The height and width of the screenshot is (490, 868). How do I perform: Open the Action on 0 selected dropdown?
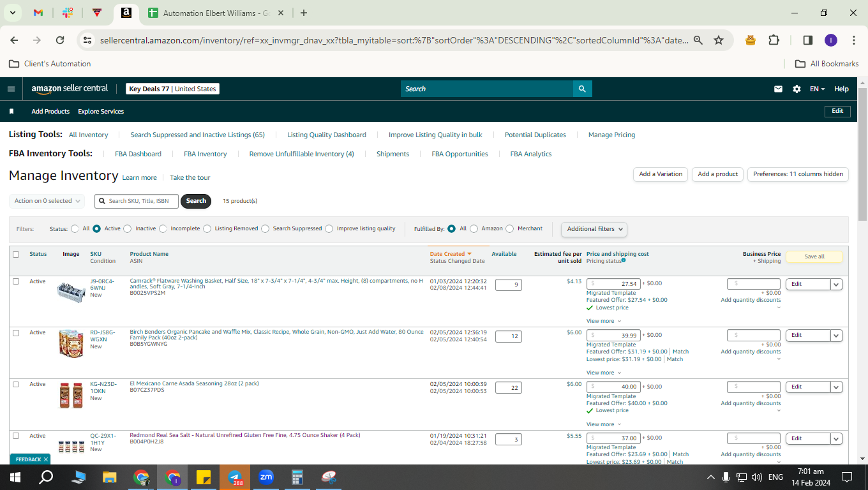47,201
